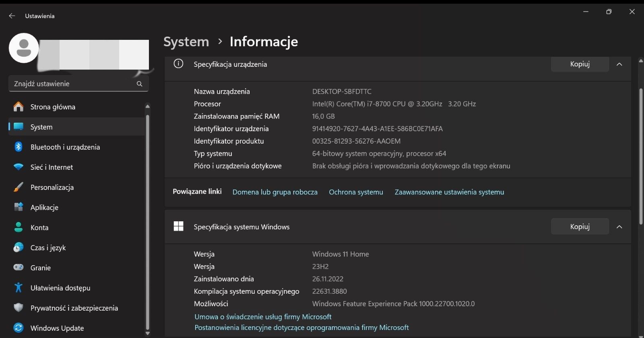Click the back arrow in Ustawienia
The width and height of the screenshot is (644, 338).
(x=12, y=16)
